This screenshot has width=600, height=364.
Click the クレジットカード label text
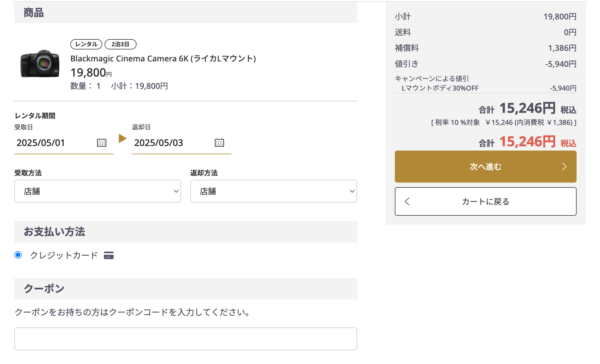pos(64,255)
